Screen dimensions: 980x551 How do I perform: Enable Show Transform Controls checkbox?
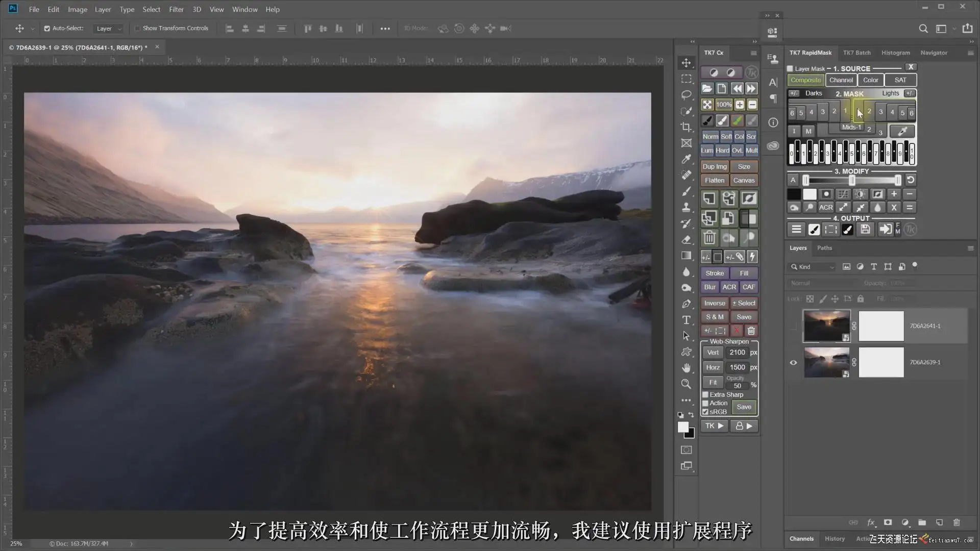pos(137,29)
